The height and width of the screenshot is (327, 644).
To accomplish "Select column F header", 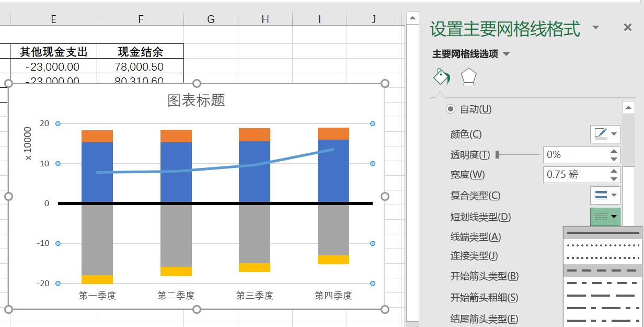I will tap(140, 19).
